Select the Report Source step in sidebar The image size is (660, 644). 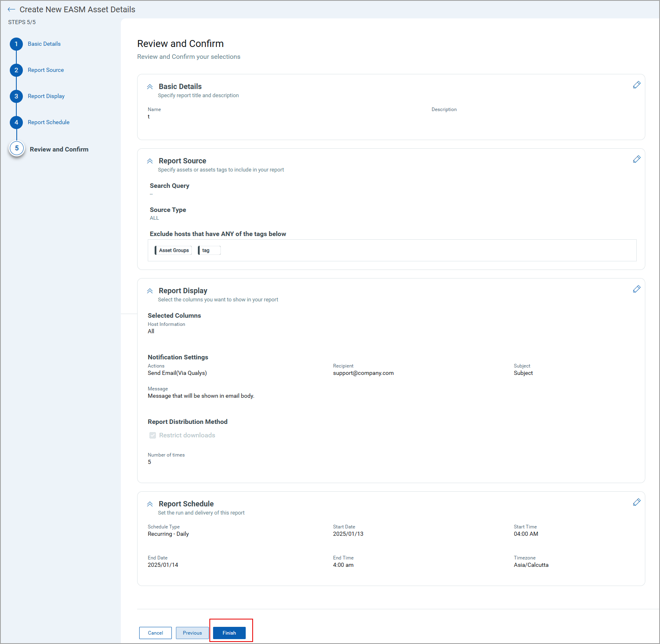[x=45, y=70]
